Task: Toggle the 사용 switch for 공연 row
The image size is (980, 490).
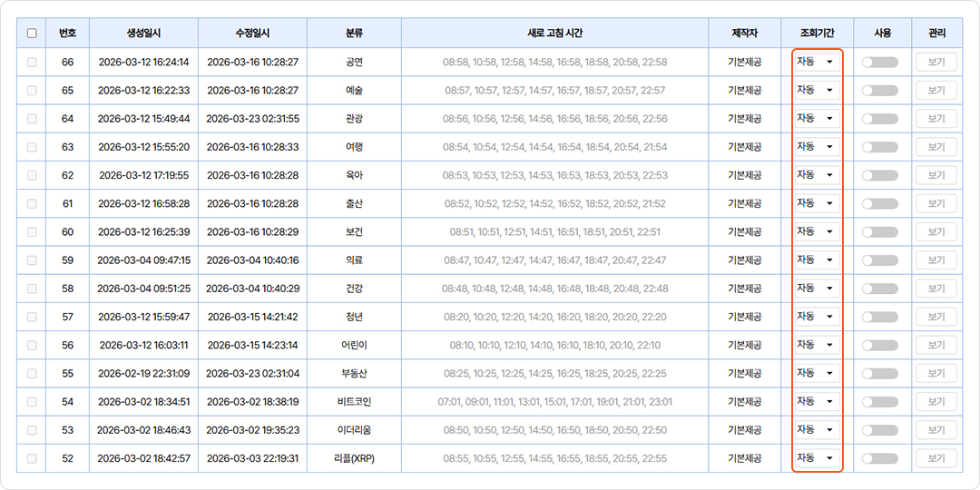Action: 879,63
